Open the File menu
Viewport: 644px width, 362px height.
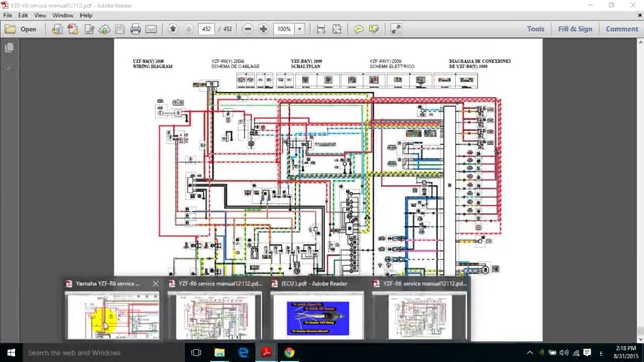(x=8, y=16)
